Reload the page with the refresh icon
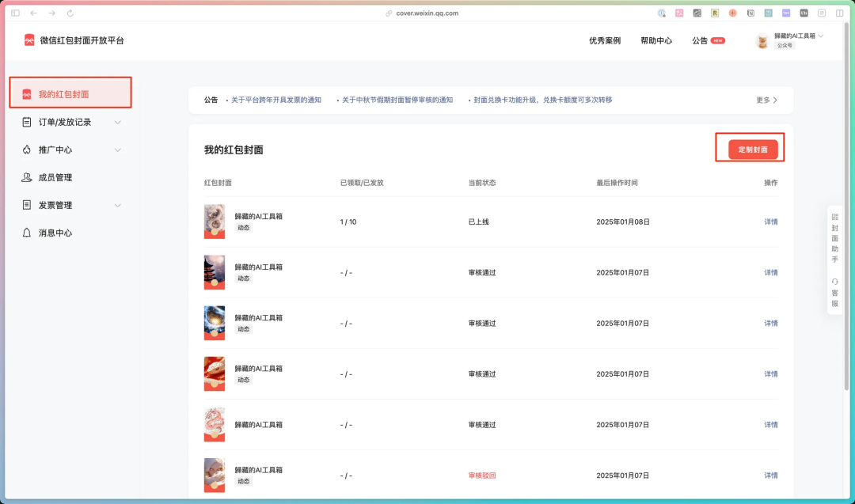The height and width of the screenshot is (504, 855). click(x=70, y=13)
